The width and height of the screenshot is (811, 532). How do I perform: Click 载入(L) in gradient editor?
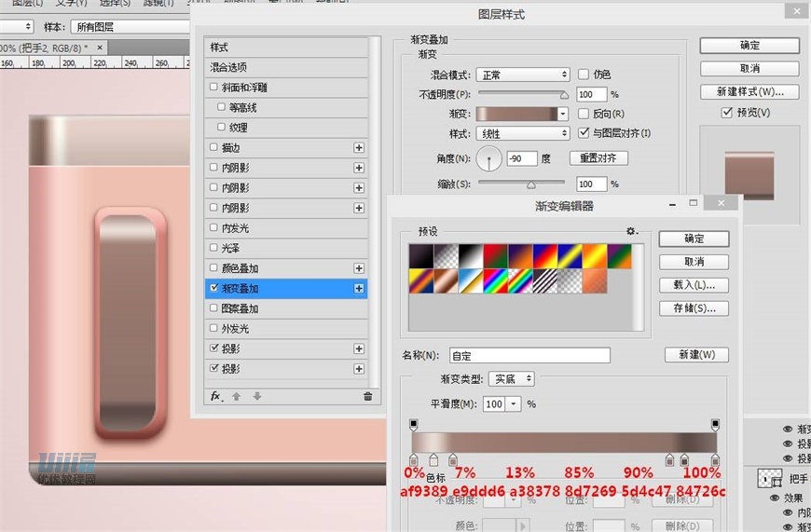pos(694,285)
